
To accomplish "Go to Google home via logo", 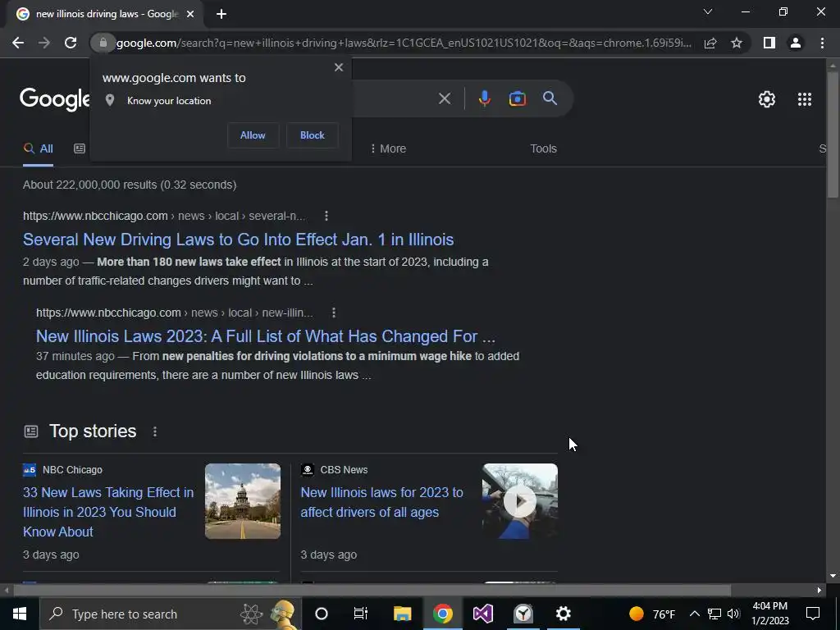I will tap(55, 99).
